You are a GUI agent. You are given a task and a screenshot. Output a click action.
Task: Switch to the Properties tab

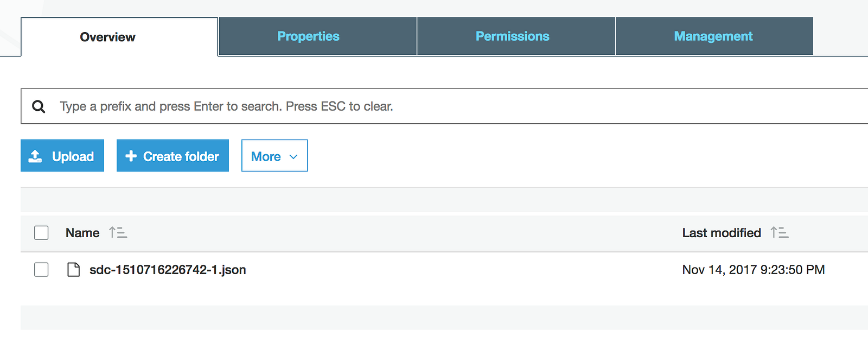pyautogui.click(x=308, y=36)
